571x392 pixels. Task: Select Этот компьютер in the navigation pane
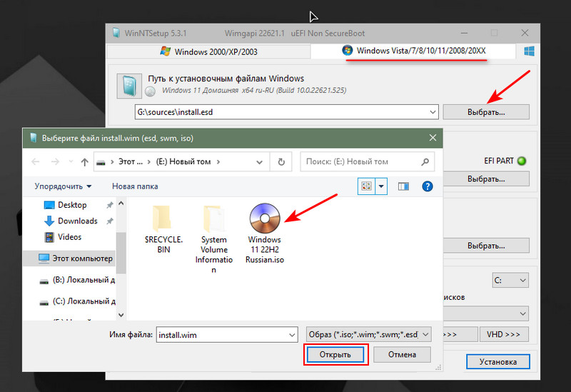[76, 258]
